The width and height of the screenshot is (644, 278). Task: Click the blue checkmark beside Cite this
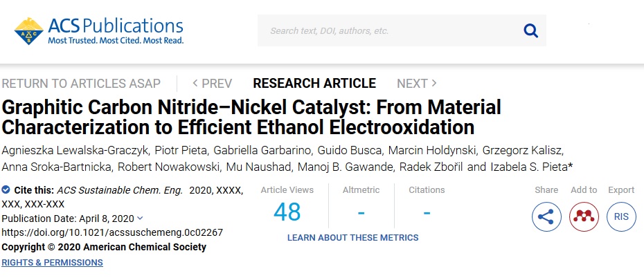click(x=6, y=190)
